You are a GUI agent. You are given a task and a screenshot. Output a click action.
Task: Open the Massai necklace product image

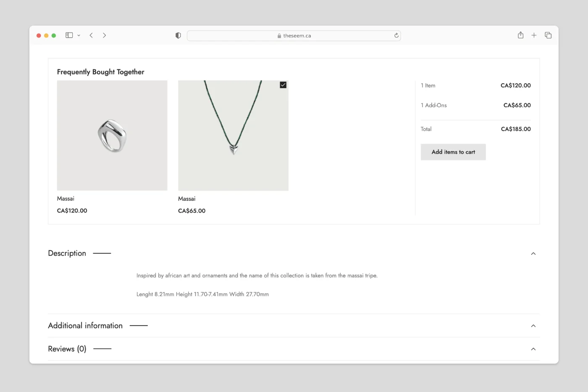click(x=233, y=135)
